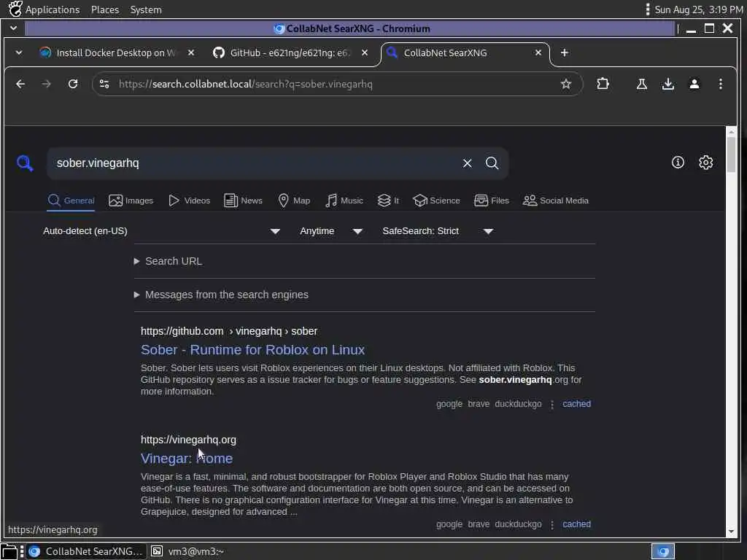Reload the page with the refresh icon
Image resolution: width=747 pixels, height=560 pixels.
(x=73, y=85)
